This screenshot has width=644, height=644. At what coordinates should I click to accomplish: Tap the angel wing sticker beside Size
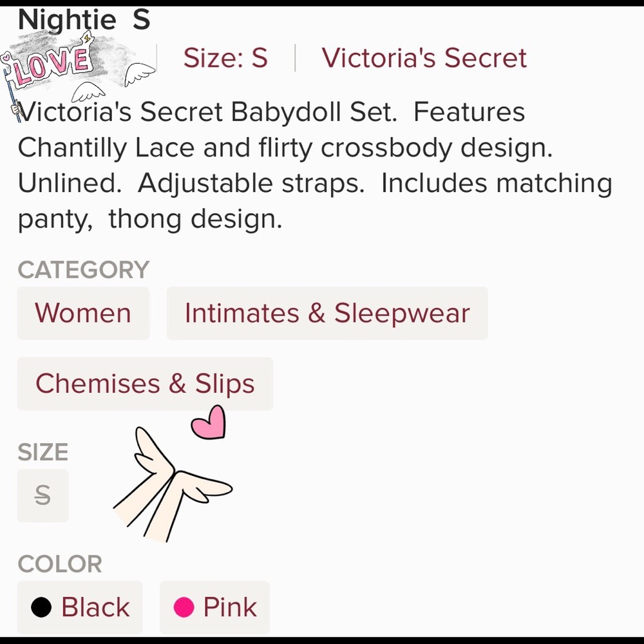tap(140, 74)
